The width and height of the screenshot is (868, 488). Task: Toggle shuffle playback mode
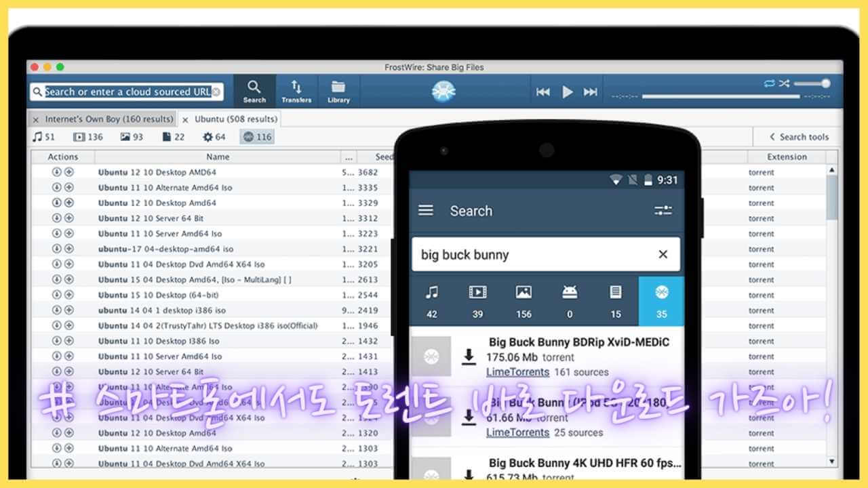tap(785, 83)
